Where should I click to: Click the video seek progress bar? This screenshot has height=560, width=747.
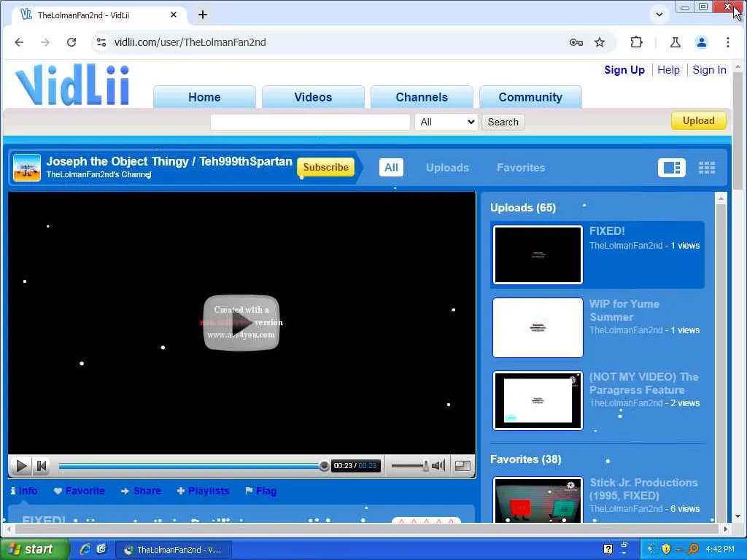(190, 466)
